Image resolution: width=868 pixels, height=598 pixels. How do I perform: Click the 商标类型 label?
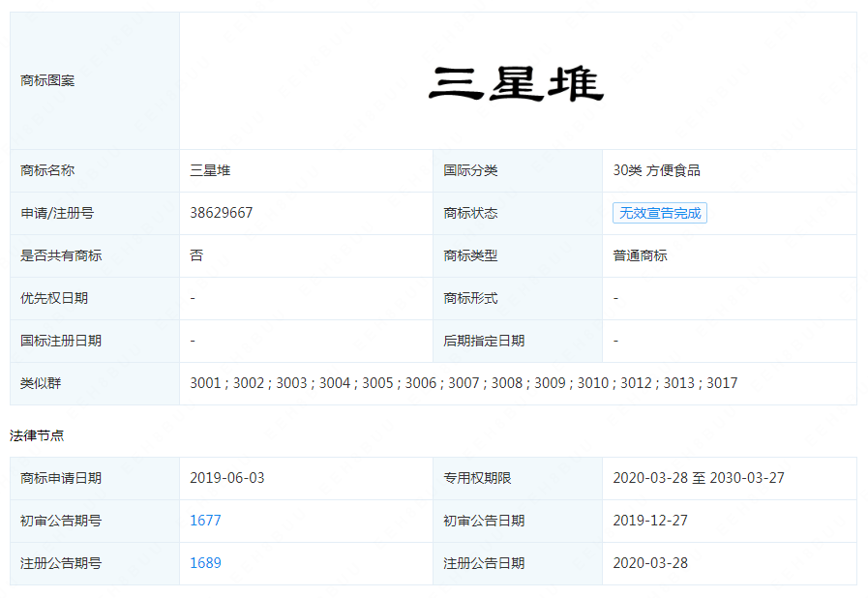point(470,255)
